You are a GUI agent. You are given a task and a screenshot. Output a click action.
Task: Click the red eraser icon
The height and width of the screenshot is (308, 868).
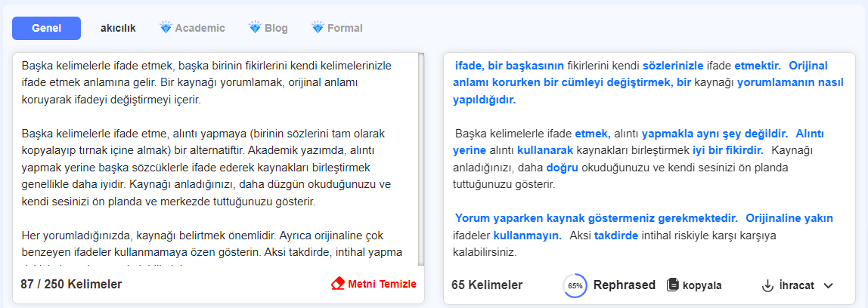pyautogui.click(x=337, y=285)
